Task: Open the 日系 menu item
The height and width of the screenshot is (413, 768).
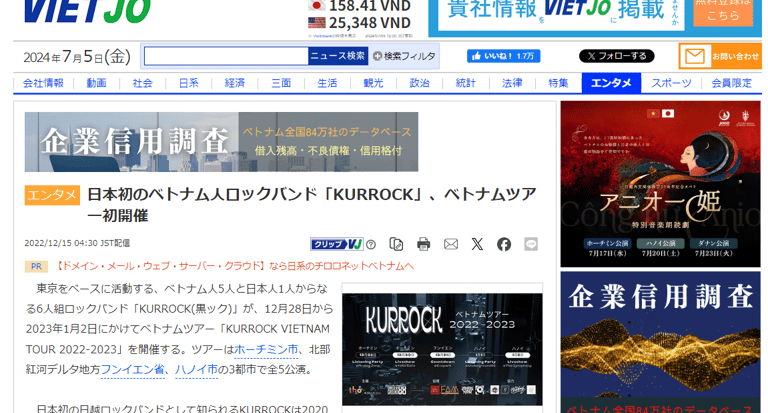Action: 189,83
